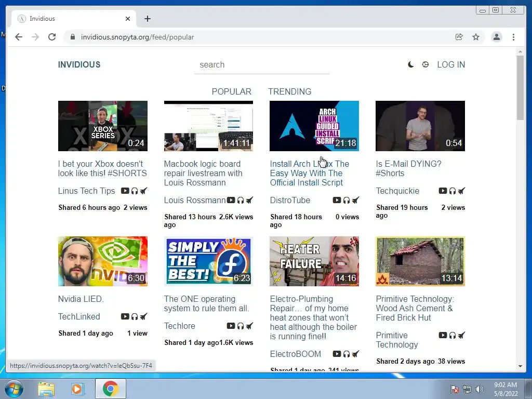
Task: Switch Invidious instance for Techquickie video
Action: pyautogui.click(x=461, y=191)
